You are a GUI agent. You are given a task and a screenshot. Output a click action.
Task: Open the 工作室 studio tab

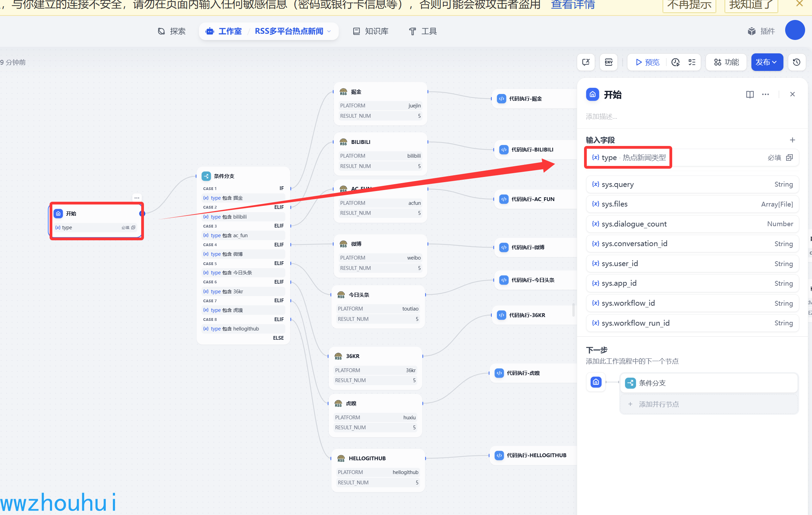[224, 31]
